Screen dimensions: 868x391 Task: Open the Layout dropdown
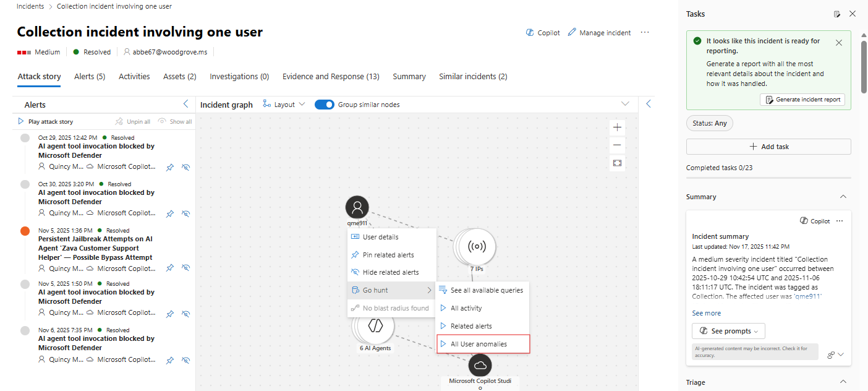284,105
